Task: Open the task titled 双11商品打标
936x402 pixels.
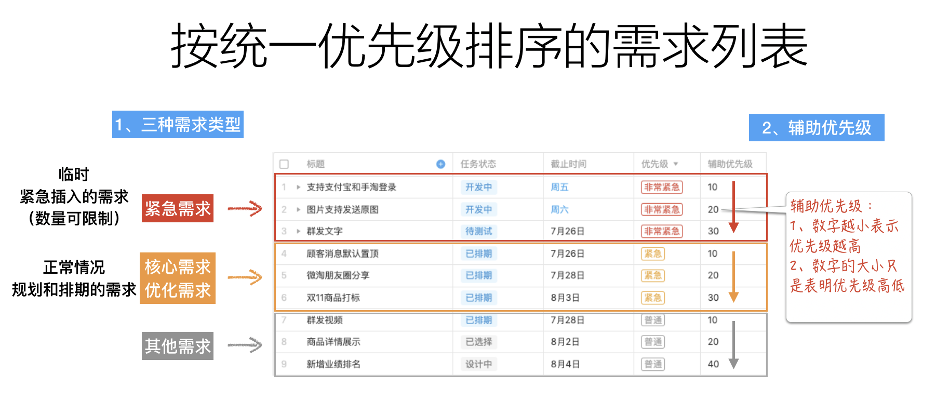Action: [333, 297]
